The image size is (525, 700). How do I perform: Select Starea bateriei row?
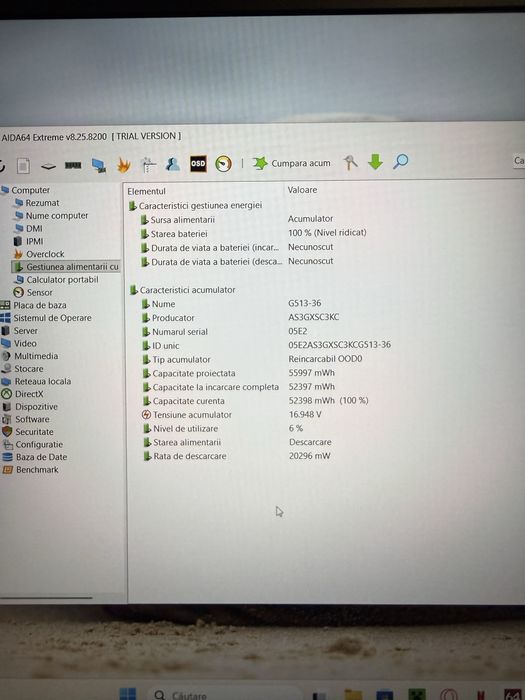pos(254,233)
